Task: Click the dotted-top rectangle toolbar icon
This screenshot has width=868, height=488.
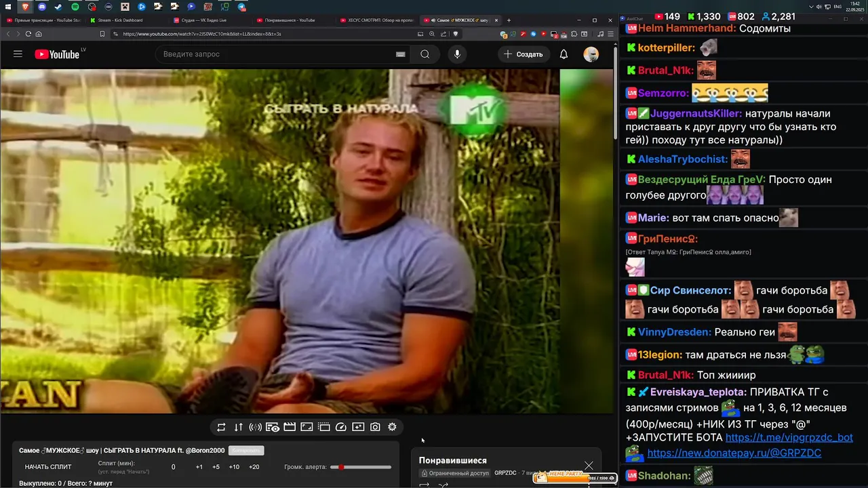Action: point(323,427)
